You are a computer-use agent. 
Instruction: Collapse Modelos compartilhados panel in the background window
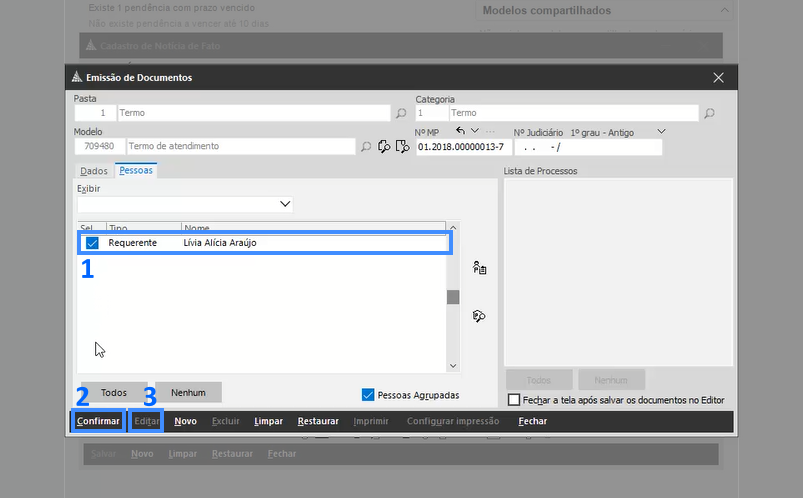tap(725, 10)
